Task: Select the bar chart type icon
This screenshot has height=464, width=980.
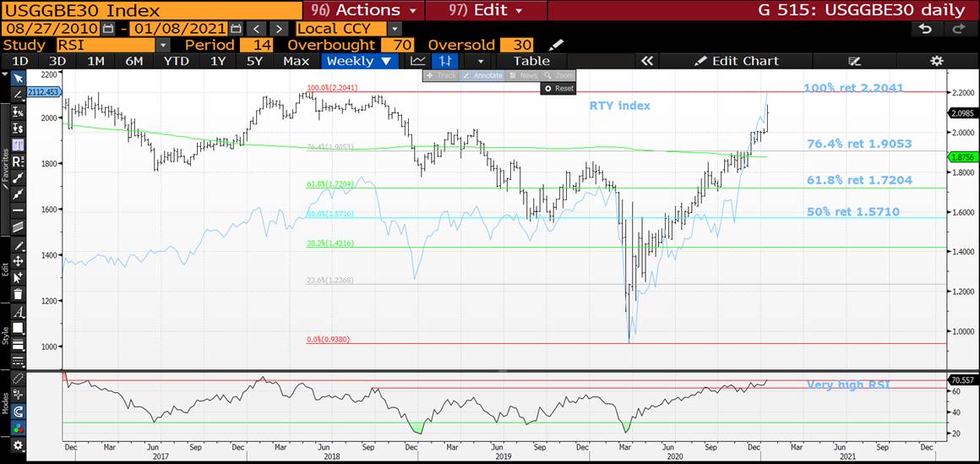Action: point(444,61)
